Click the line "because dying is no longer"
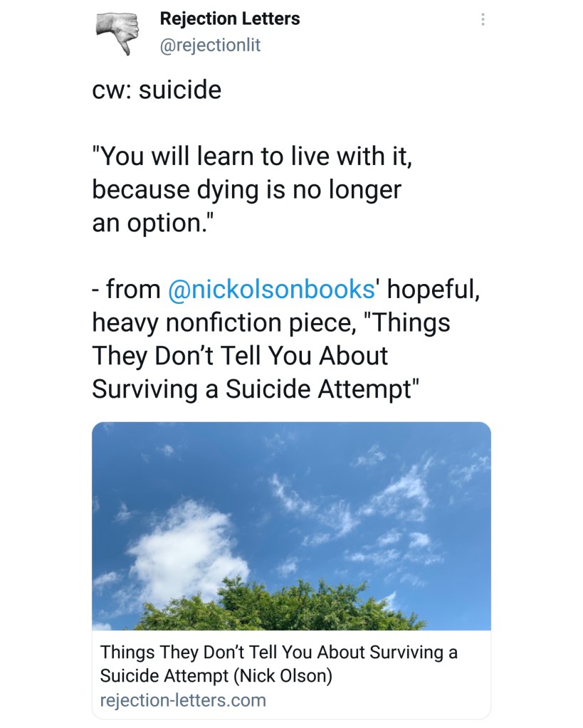Image resolution: width=583 pixels, height=728 pixels. click(247, 190)
